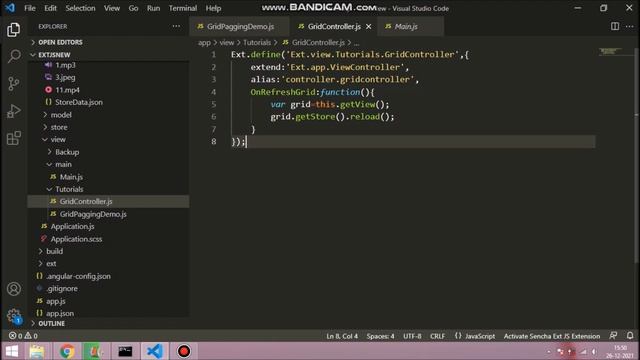Image resolution: width=640 pixels, height=360 pixels.
Task: Open notifications bell in status bar
Action: [x=630, y=336]
